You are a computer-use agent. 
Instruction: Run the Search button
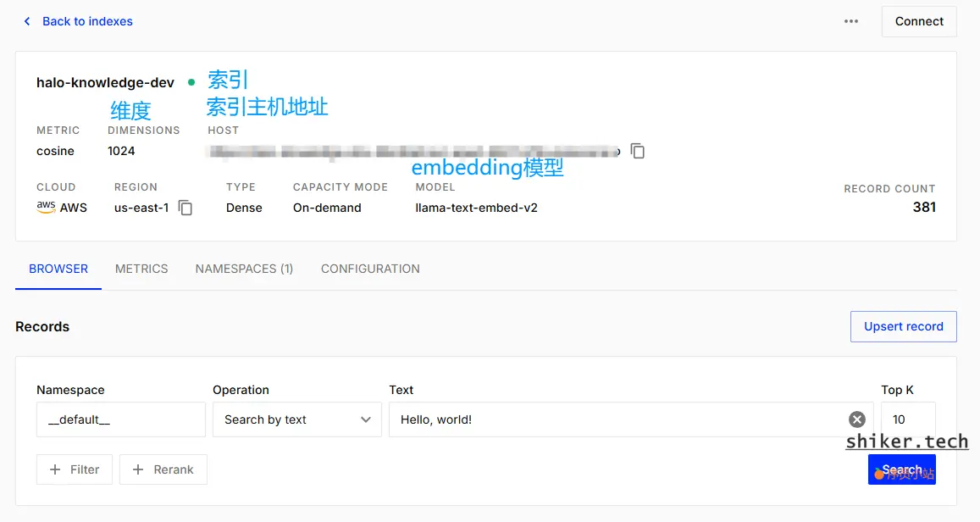click(902, 469)
